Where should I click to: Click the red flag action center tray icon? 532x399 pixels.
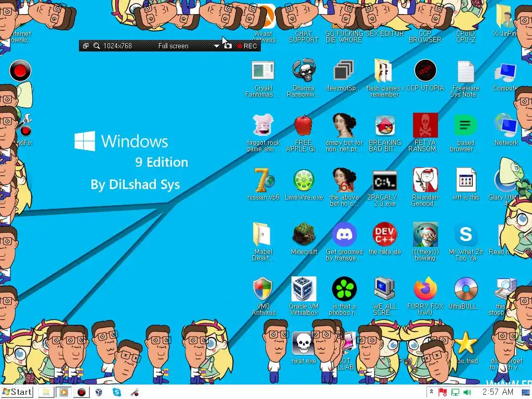(x=443, y=392)
